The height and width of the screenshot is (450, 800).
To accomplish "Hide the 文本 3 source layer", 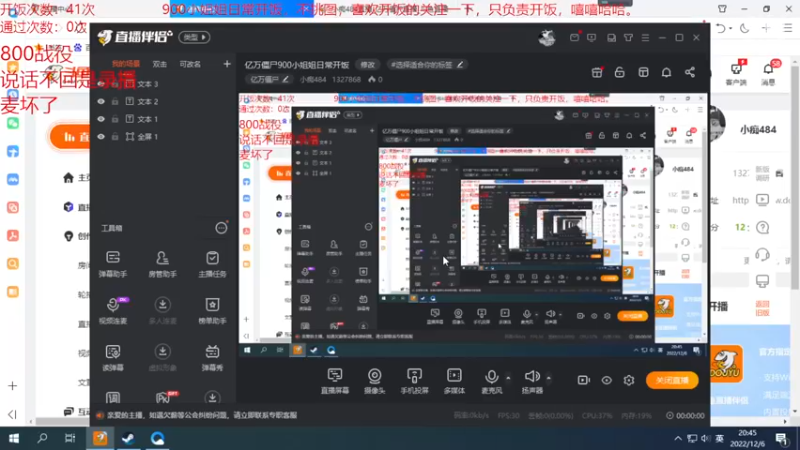I will (x=101, y=84).
